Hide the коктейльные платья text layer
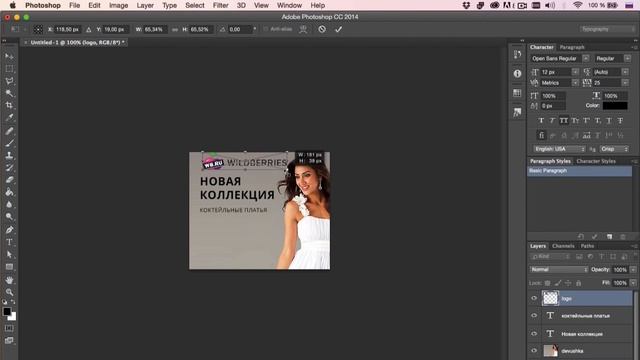The image size is (640, 360). (534, 316)
